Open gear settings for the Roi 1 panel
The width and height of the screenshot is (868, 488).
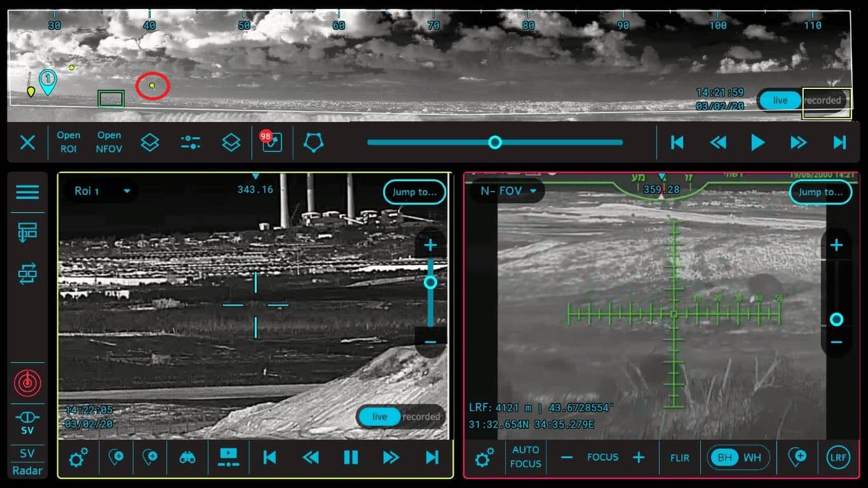click(79, 457)
